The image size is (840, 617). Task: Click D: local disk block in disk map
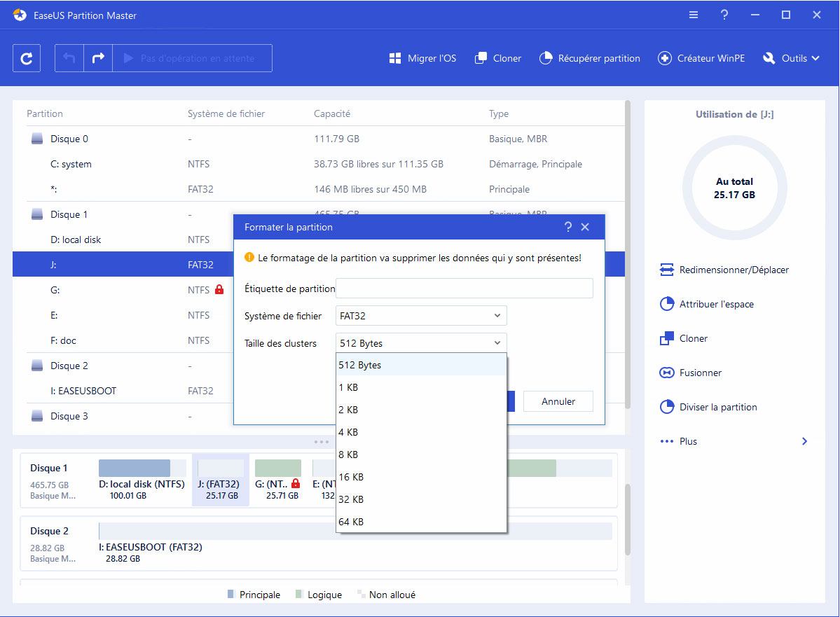point(142,479)
